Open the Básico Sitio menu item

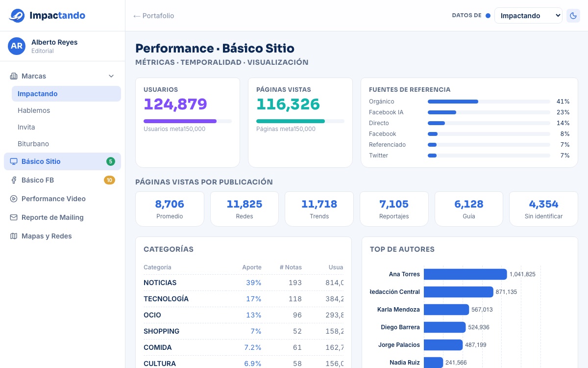62,161
